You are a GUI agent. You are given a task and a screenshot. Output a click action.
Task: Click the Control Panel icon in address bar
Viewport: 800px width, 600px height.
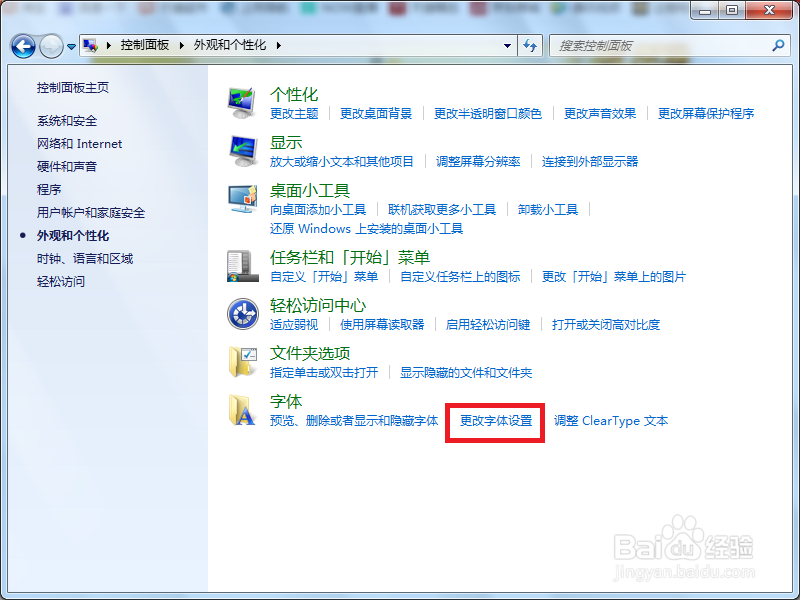click(90, 45)
